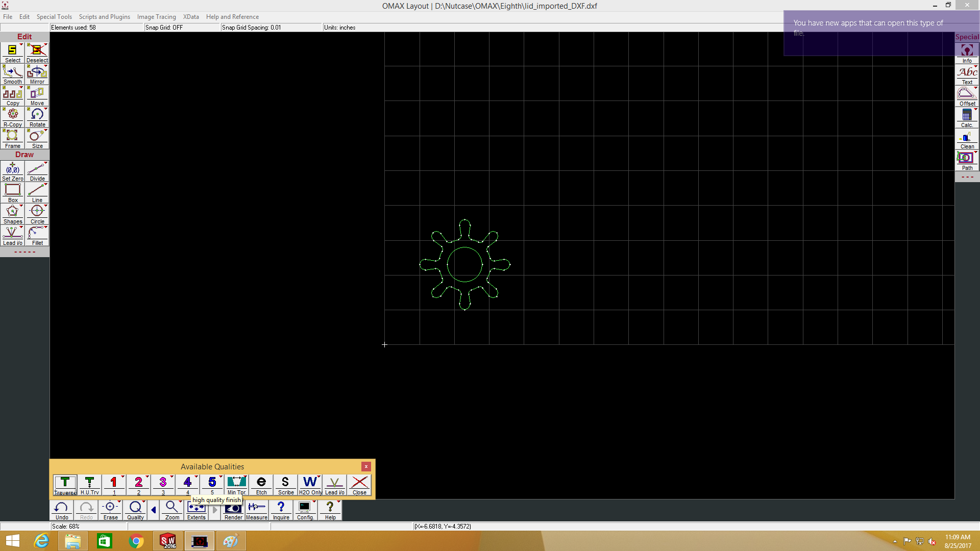980x551 pixels.
Task: Open the XData menu
Action: [x=191, y=17]
